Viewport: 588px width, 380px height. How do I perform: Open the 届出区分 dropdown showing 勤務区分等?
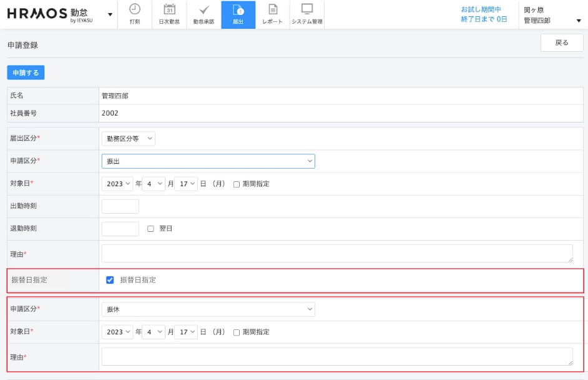[128, 139]
